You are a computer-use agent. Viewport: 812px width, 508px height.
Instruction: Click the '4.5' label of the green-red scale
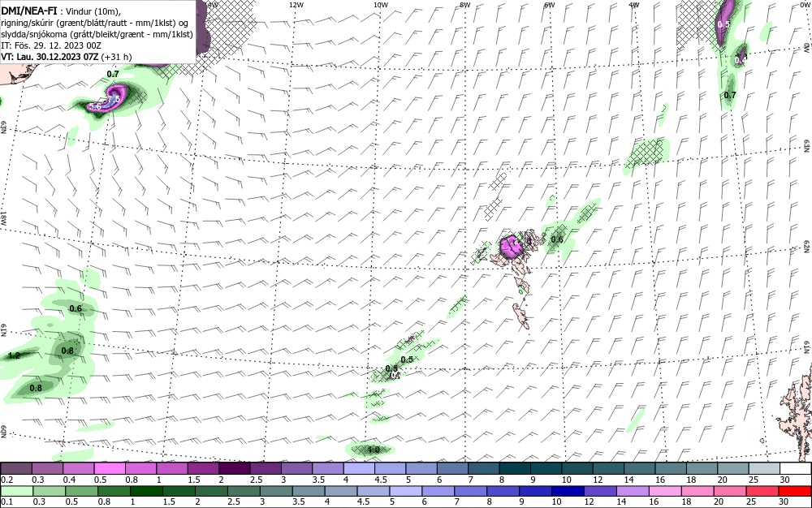[x=363, y=502]
